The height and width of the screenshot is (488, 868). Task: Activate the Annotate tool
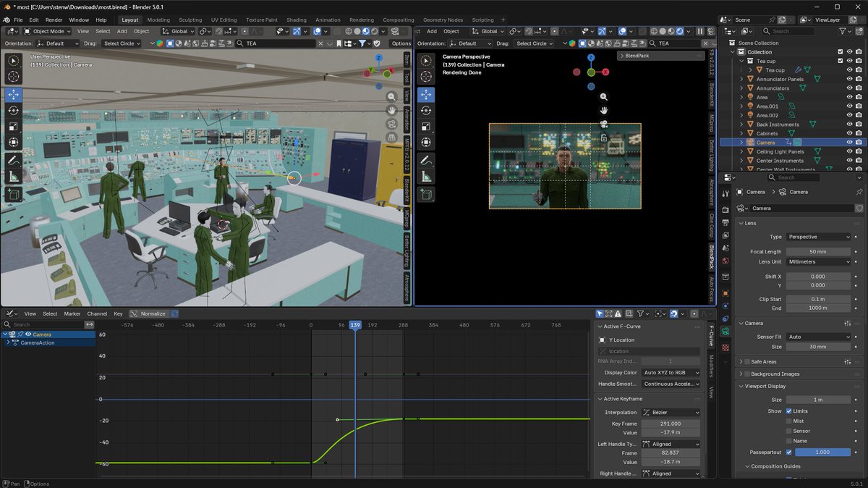point(13,159)
